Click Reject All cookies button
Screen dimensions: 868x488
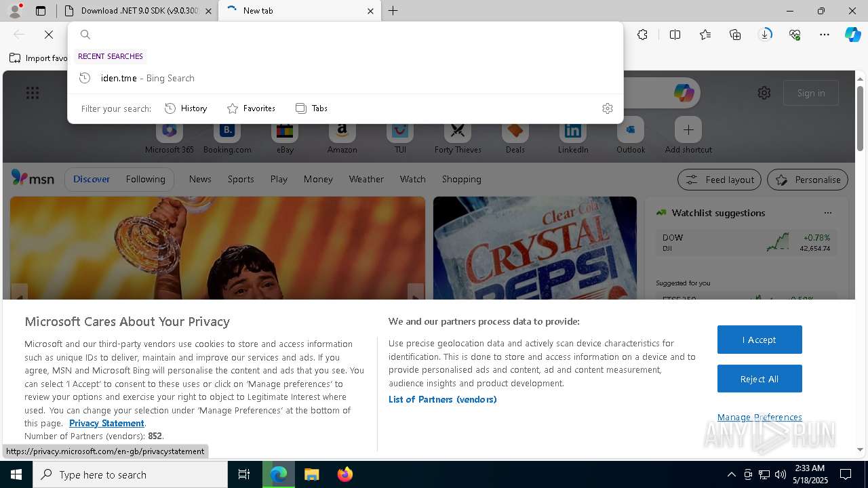[x=759, y=379]
